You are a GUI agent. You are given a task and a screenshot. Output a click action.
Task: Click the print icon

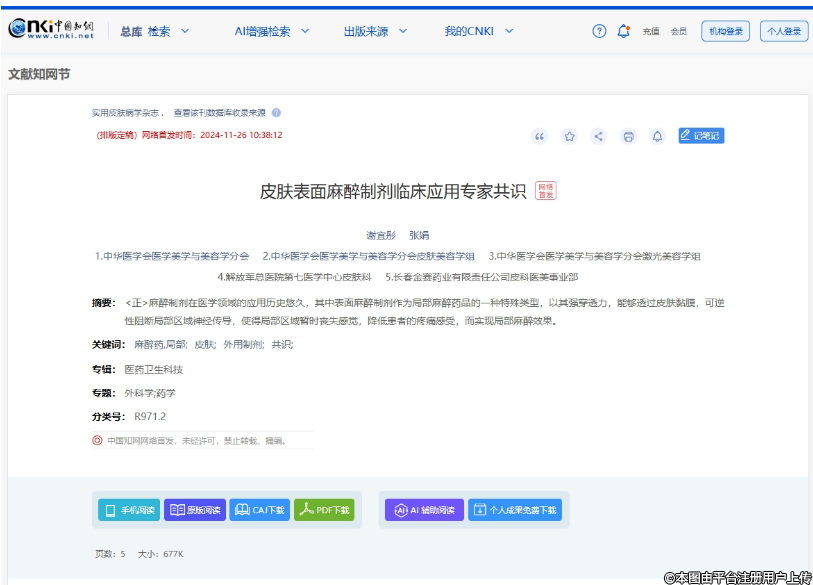628,136
